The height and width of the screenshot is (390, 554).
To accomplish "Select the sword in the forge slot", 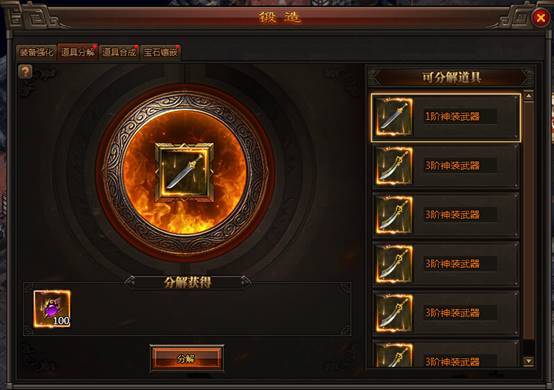I will [185, 172].
